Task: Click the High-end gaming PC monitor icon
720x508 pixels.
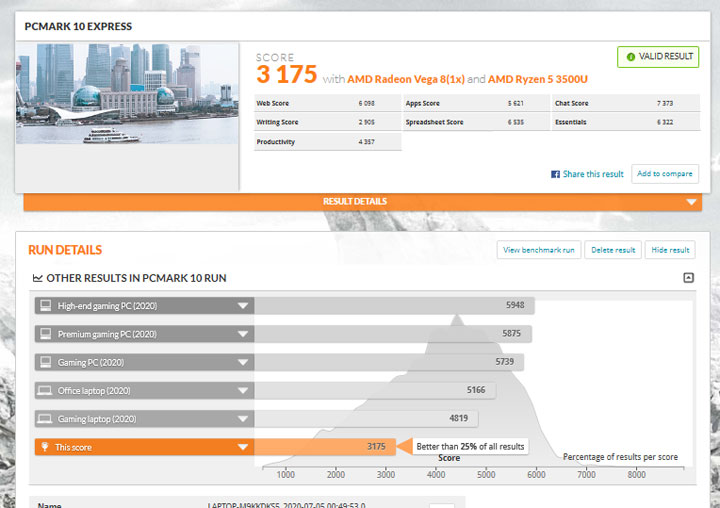Action: coord(45,306)
